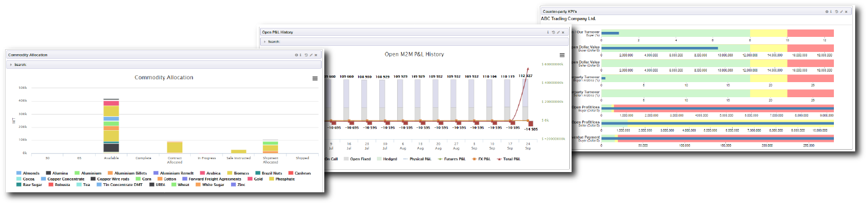Open settings gear on Counter-party KPI's panel
This screenshot has height=205, width=868.
827,12
